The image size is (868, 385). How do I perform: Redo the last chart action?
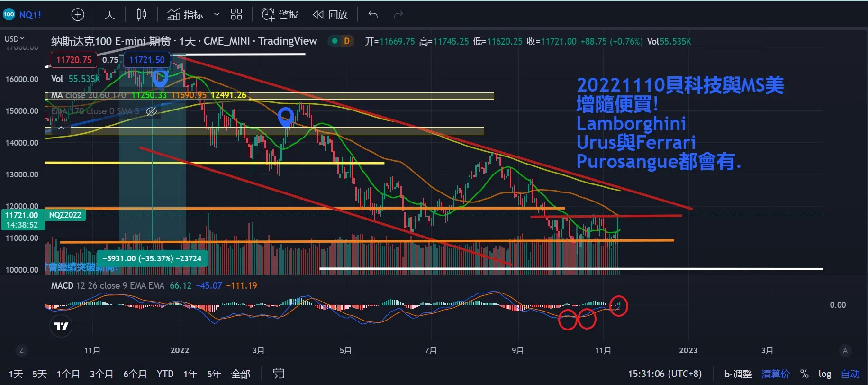pos(398,15)
